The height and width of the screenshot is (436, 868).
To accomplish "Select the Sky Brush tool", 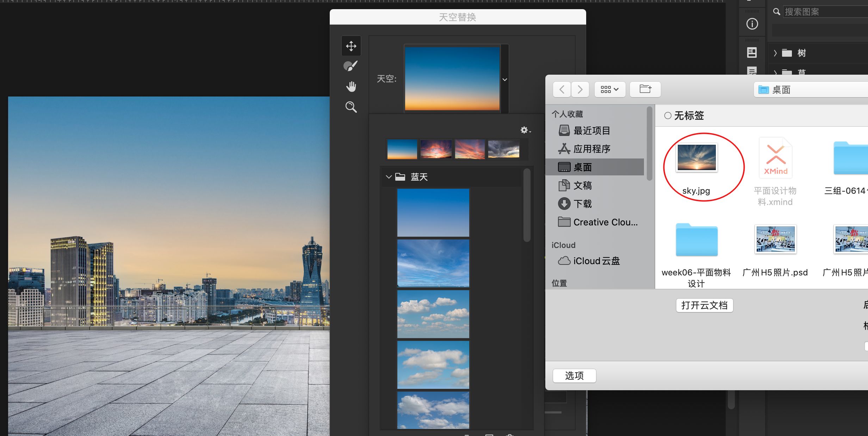I will [351, 66].
